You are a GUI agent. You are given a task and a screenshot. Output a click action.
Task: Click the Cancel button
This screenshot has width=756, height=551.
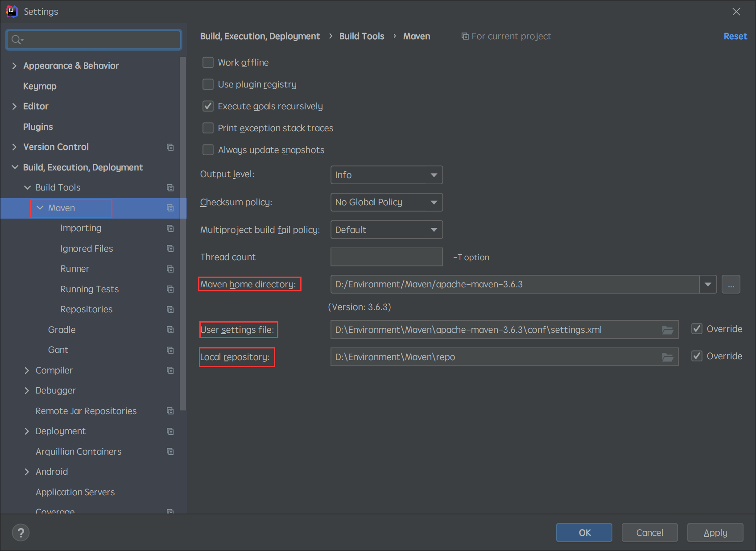click(649, 533)
